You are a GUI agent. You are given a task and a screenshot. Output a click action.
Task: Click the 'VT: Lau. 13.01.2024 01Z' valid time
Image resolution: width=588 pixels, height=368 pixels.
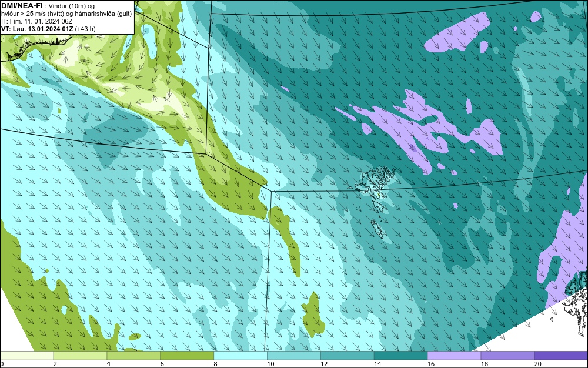[x=38, y=29]
